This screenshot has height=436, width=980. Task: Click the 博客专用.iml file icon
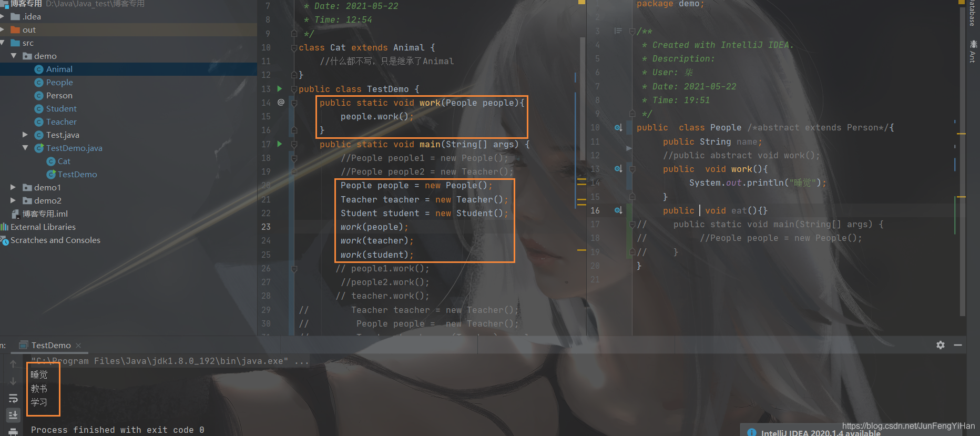point(15,214)
